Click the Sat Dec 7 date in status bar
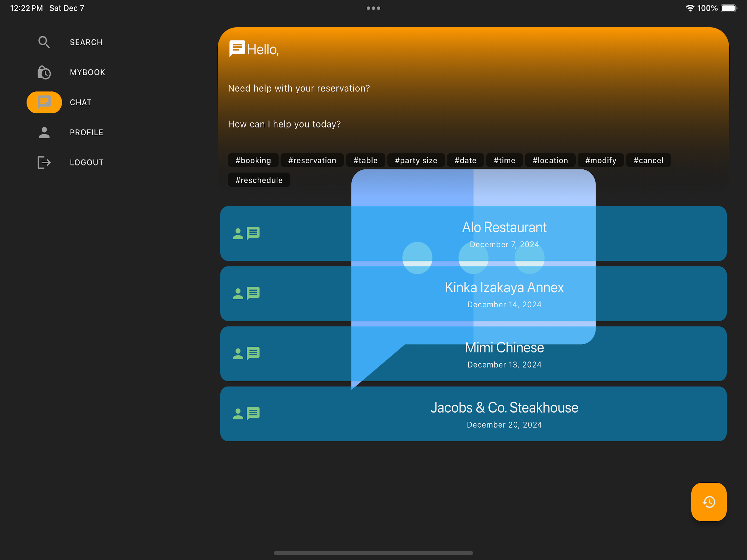747x560 pixels. click(x=67, y=8)
